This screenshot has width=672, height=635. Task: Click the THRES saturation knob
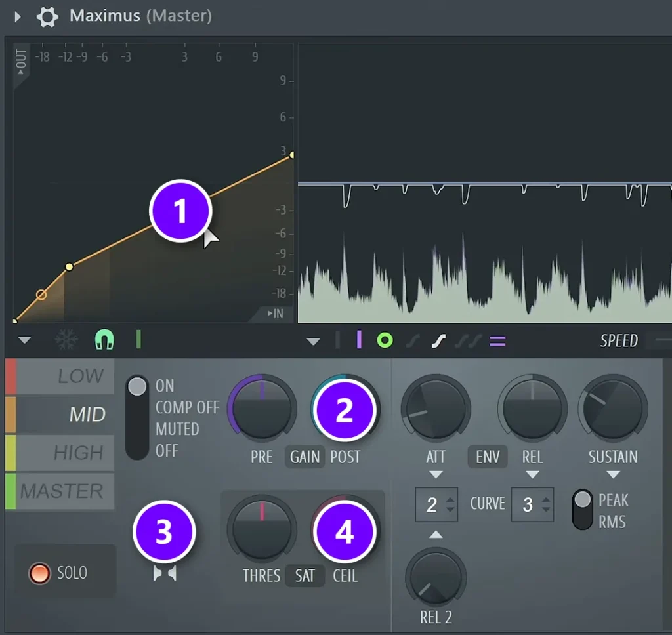tap(262, 530)
